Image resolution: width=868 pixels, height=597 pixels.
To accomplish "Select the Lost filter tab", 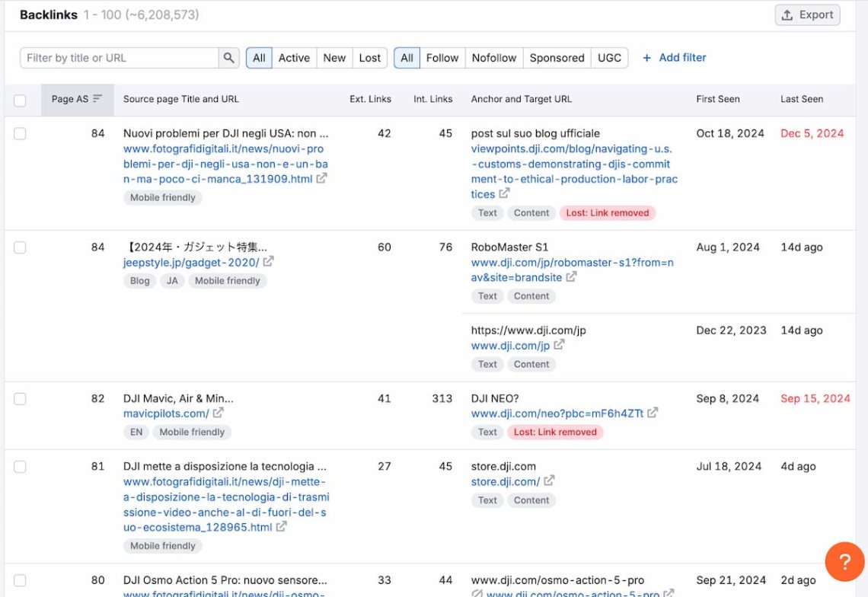I will pos(370,58).
